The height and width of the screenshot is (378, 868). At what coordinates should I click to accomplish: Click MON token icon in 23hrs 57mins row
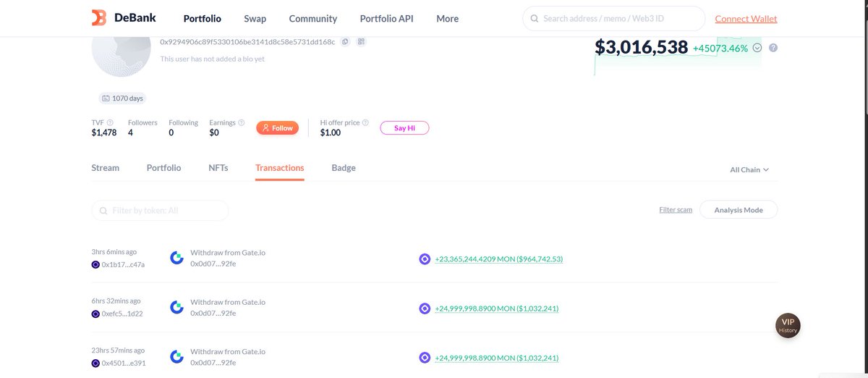pyautogui.click(x=425, y=358)
